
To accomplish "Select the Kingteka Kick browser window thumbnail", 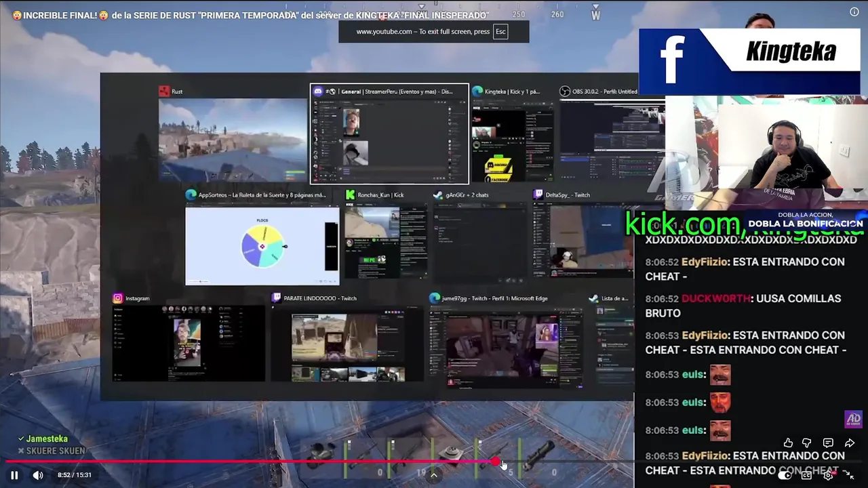I will coord(513,140).
